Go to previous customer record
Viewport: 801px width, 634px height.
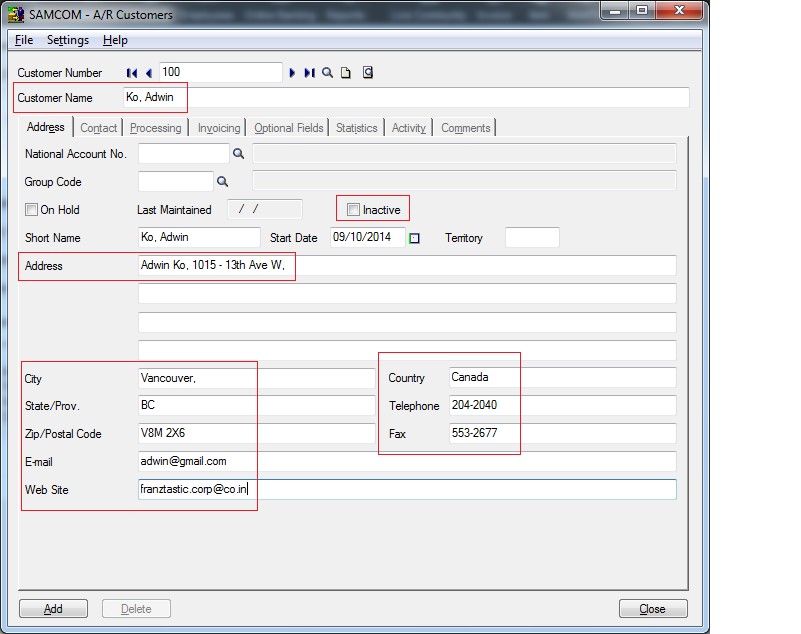[x=149, y=73]
